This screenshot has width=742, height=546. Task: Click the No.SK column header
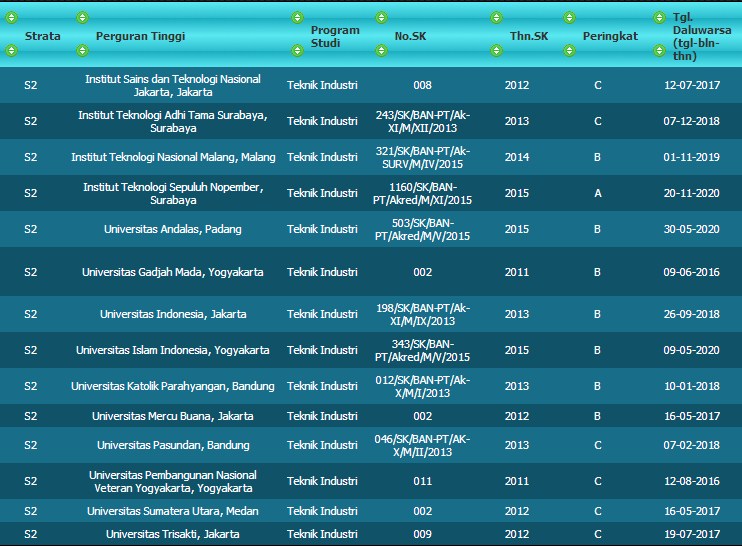click(410, 36)
